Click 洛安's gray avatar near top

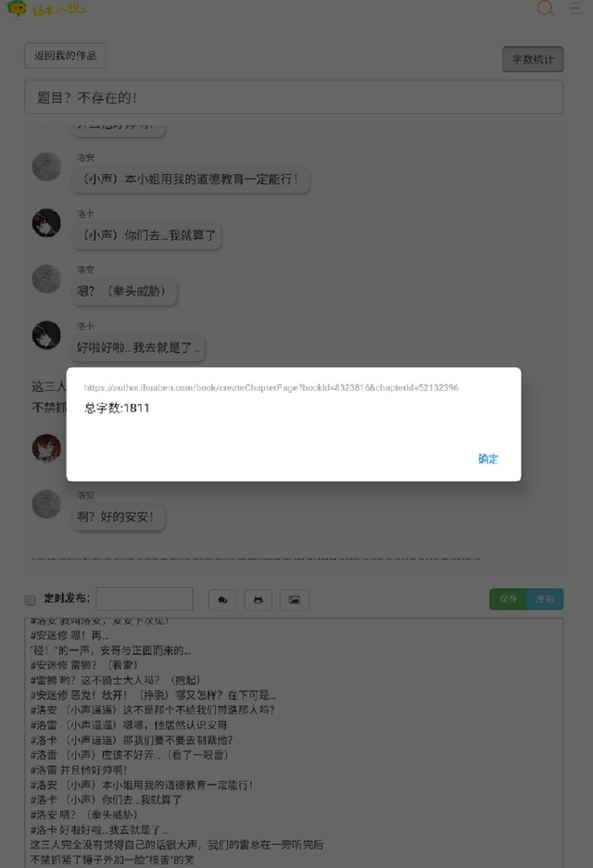coord(46,167)
